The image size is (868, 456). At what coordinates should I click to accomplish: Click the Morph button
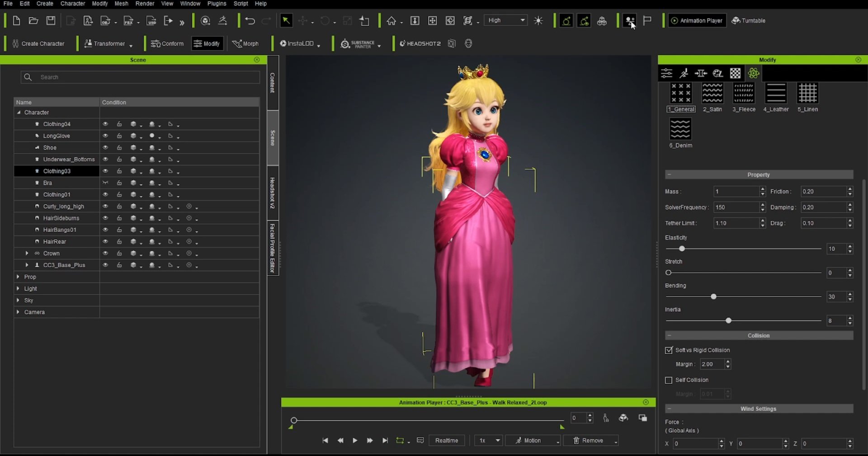pyautogui.click(x=245, y=44)
